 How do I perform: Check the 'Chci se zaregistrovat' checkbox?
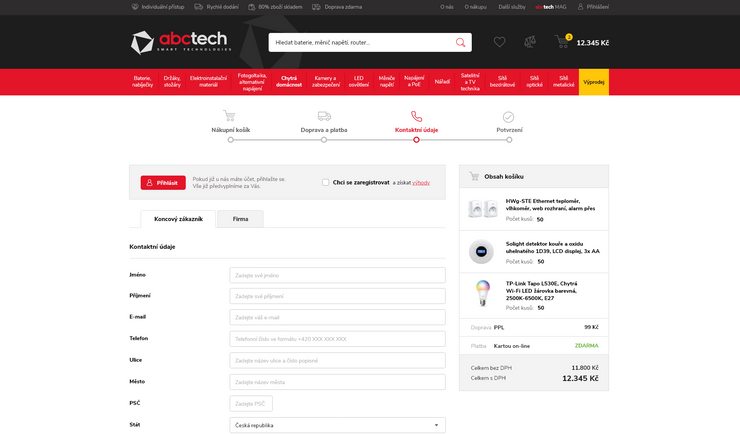coord(326,182)
